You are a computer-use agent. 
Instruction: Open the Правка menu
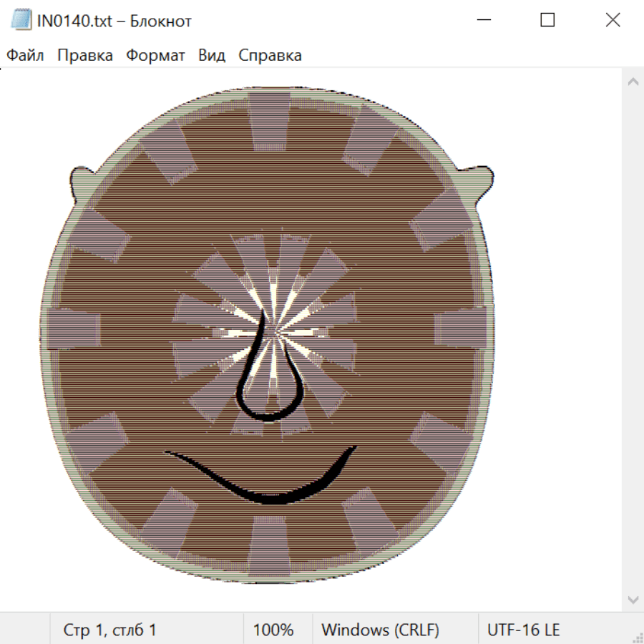pos(85,56)
